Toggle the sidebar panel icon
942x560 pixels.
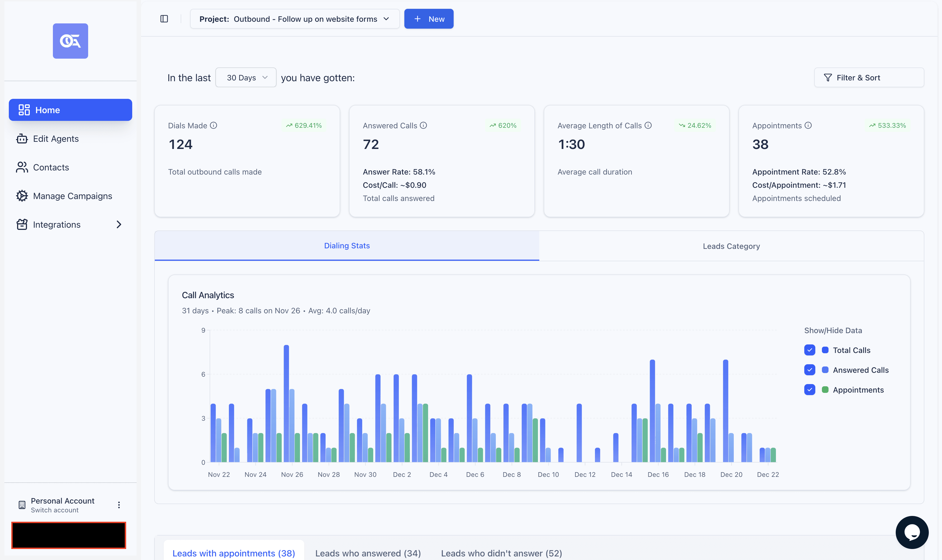[x=164, y=19]
